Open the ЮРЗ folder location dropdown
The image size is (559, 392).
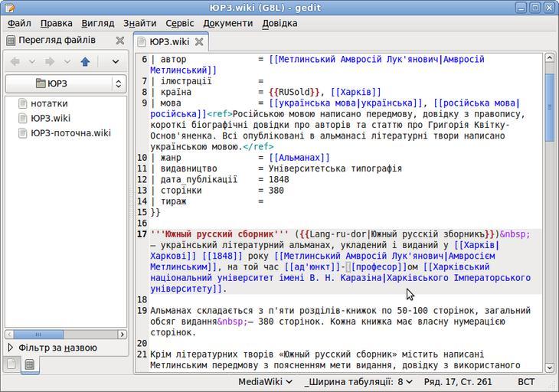point(65,83)
